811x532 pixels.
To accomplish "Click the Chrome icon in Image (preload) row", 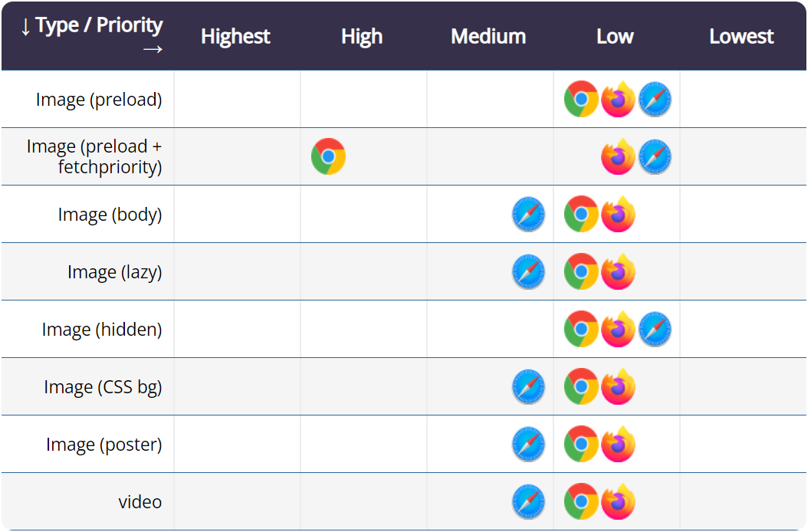I will pos(581,100).
